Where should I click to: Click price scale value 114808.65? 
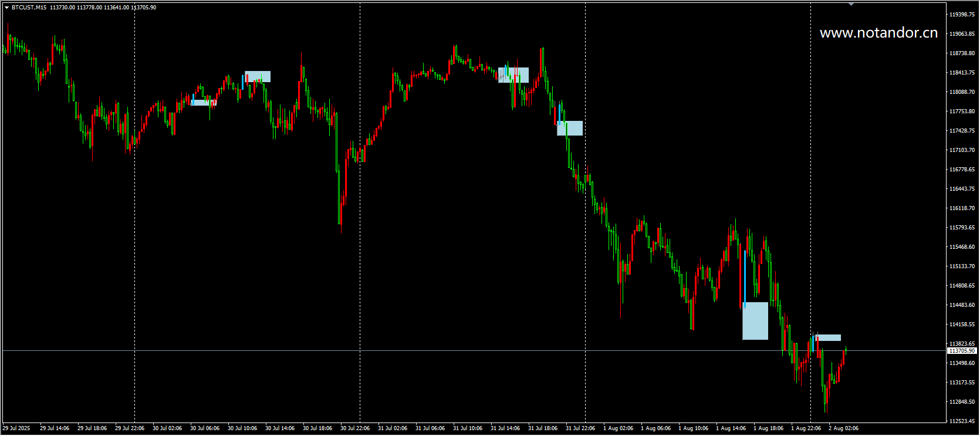coord(962,285)
